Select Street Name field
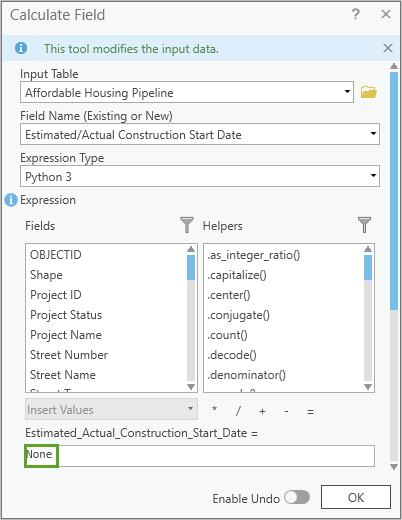This screenshot has height=520, width=402. tap(63, 375)
